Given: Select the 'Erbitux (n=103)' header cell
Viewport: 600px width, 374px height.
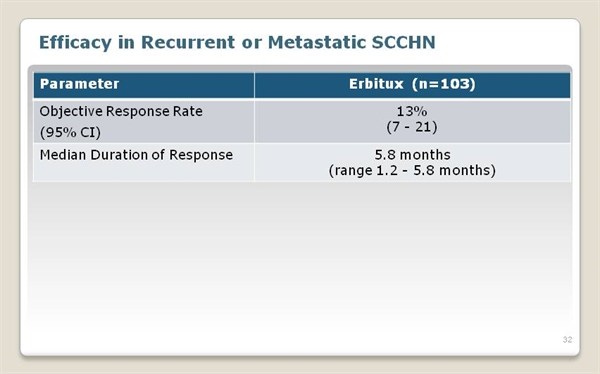Looking at the screenshot, I should tap(412, 85).
